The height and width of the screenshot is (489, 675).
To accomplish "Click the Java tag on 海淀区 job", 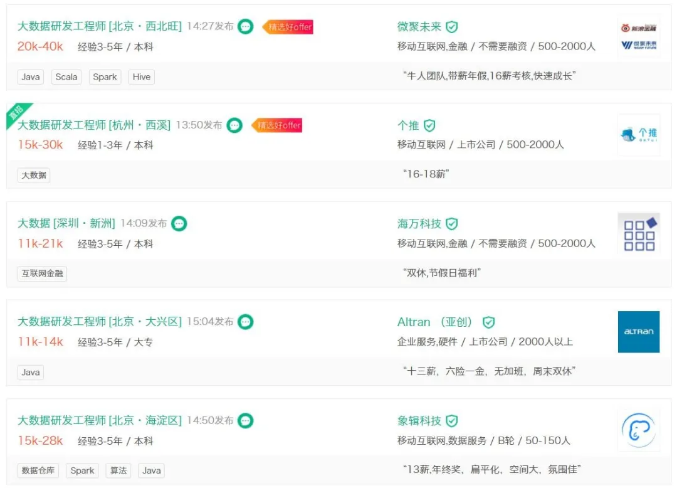I will [152, 470].
